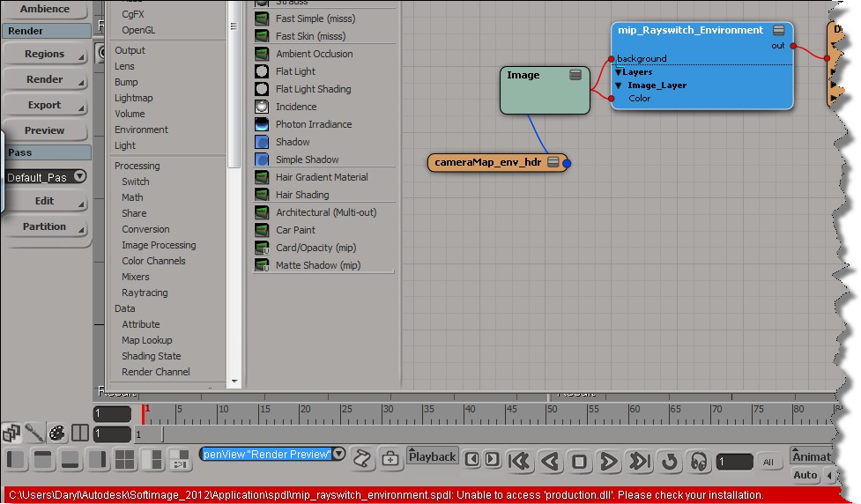This screenshot has width=861, height=504.
Task: Toggle the mip_Rayswitch_Environment node collapse button
Action: point(779,30)
